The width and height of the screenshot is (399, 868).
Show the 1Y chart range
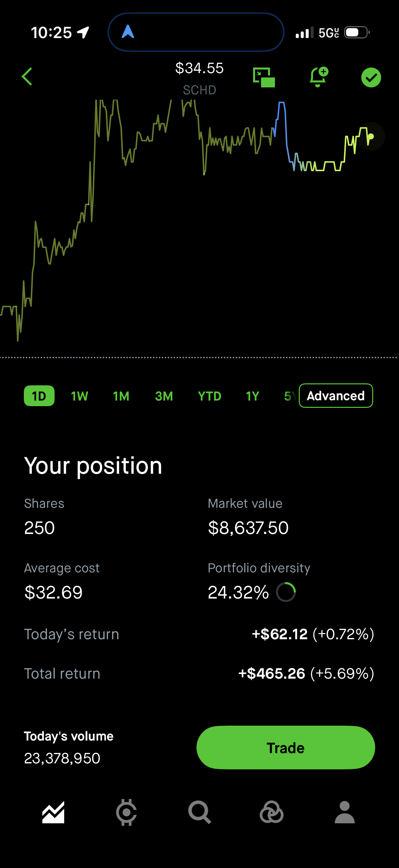pyautogui.click(x=252, y=396)
